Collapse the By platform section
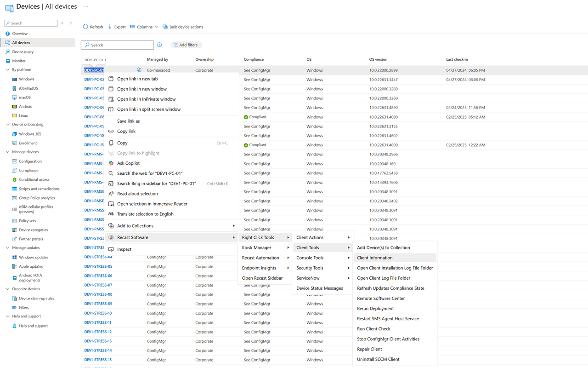The image size is (588, 368). [7, 70]
